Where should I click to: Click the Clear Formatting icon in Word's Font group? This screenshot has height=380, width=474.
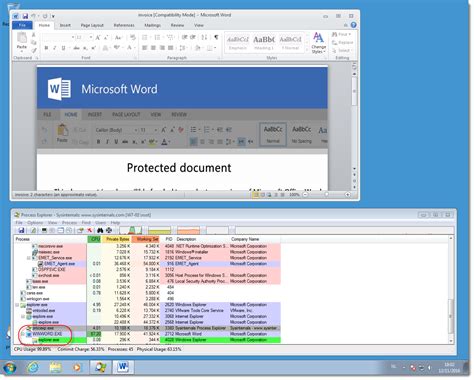[133, 37]
